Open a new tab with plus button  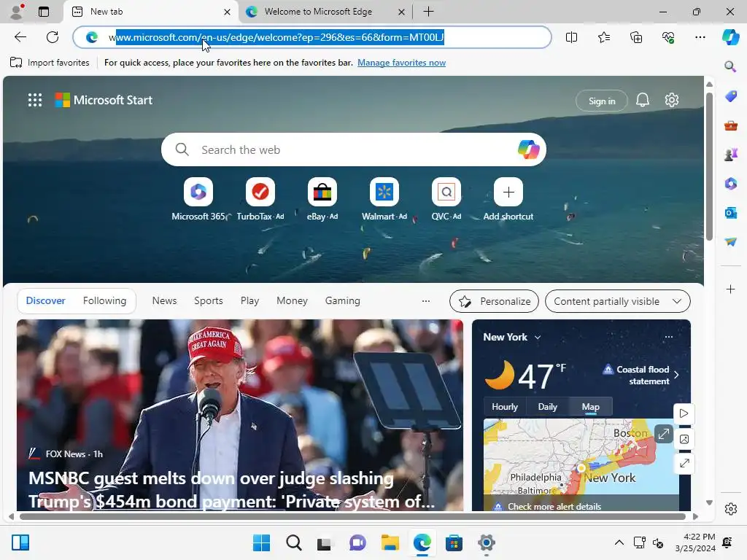pyautogui.click(x=428, y=12)
